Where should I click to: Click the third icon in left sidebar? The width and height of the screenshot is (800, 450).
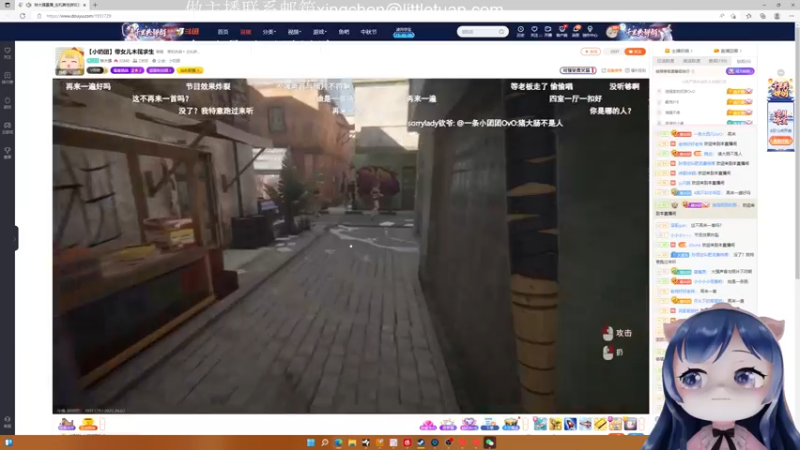click(7, 103)
